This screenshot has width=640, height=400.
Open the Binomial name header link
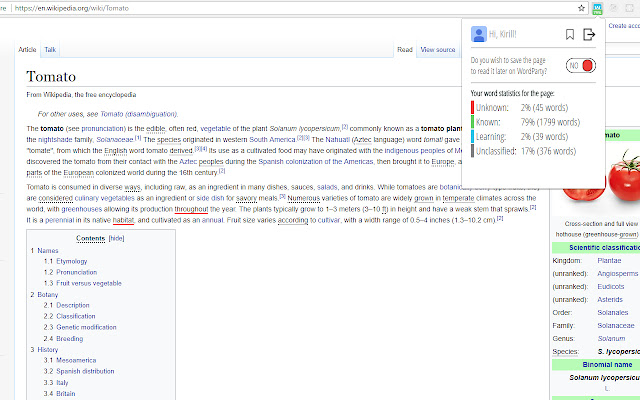click(x=607, y=365)
